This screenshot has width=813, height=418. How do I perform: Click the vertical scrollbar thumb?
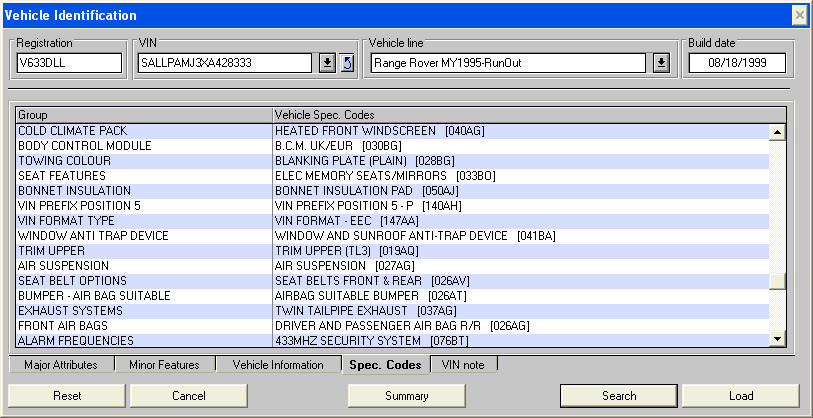[x=777, y=282]
